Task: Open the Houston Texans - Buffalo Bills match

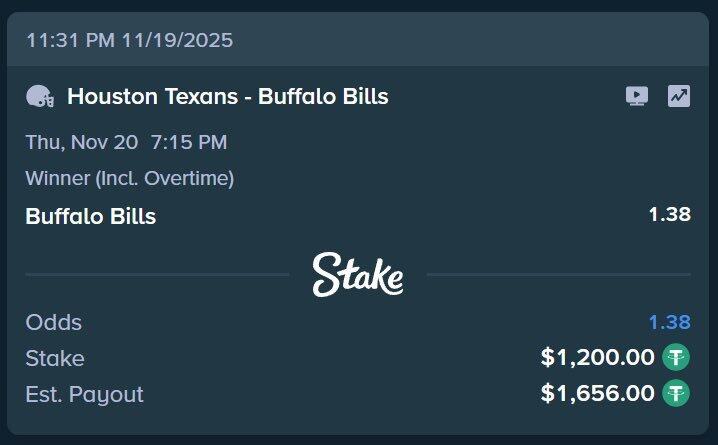Action: click(227, 97)
